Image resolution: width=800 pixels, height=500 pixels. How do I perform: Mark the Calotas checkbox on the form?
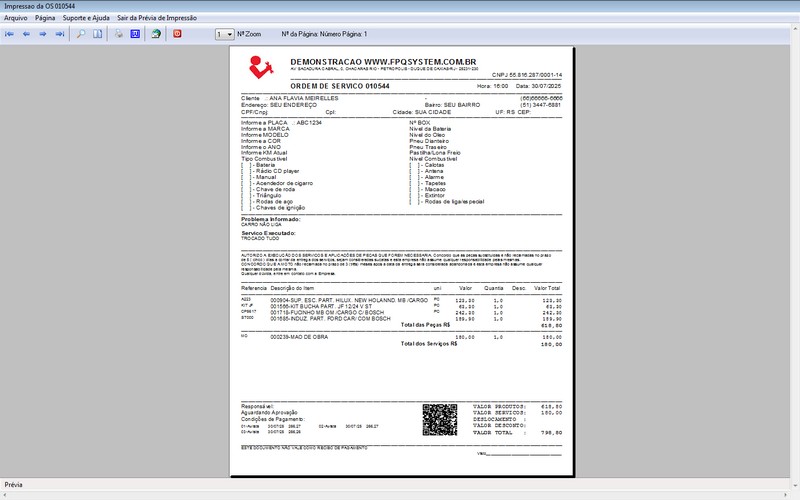point(415,165)
